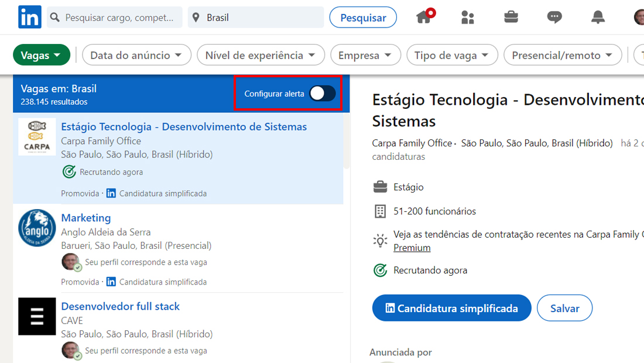Open the Jobs briefcase icon in top nav
This screenshot has height=363, width=644.
coord(511,17)
